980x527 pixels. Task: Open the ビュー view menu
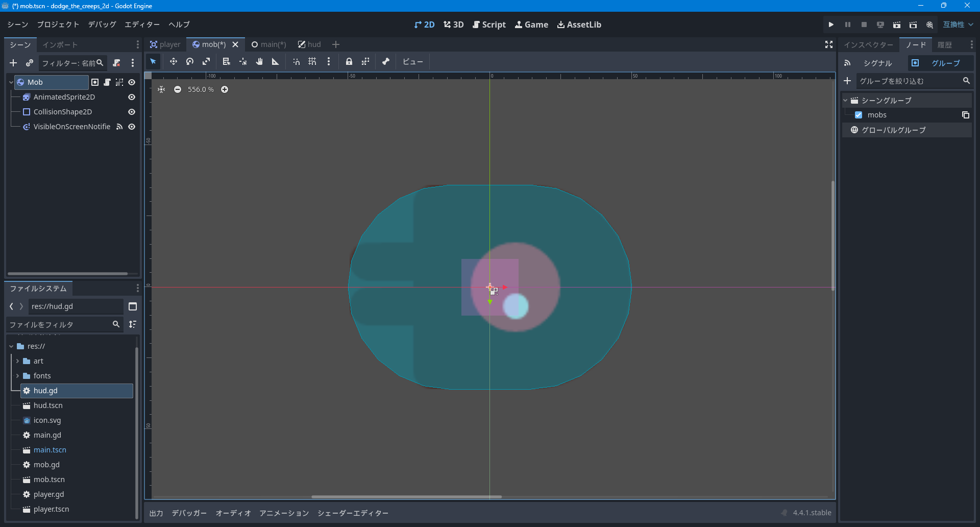[412, 62]
